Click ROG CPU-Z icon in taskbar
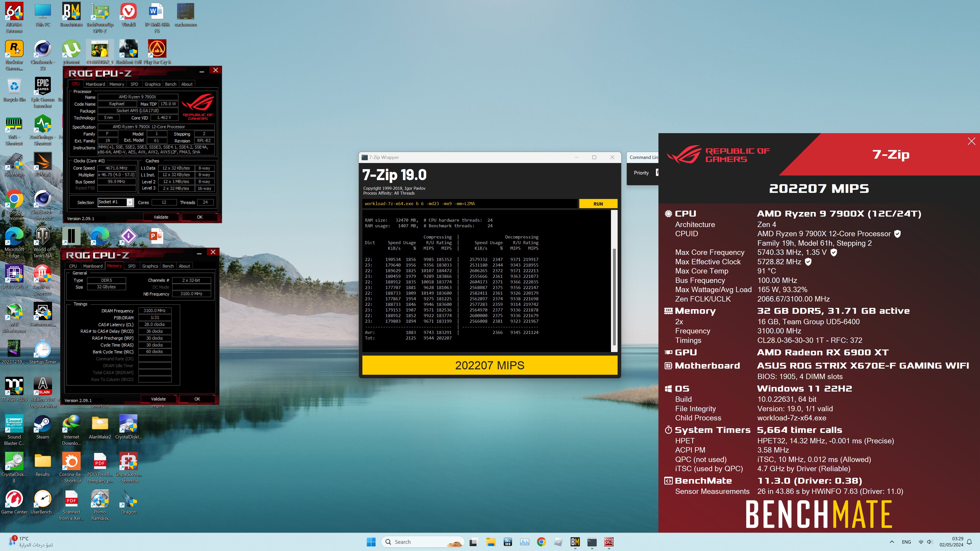Viewport: 980px width, 551px height. point(609,542)
